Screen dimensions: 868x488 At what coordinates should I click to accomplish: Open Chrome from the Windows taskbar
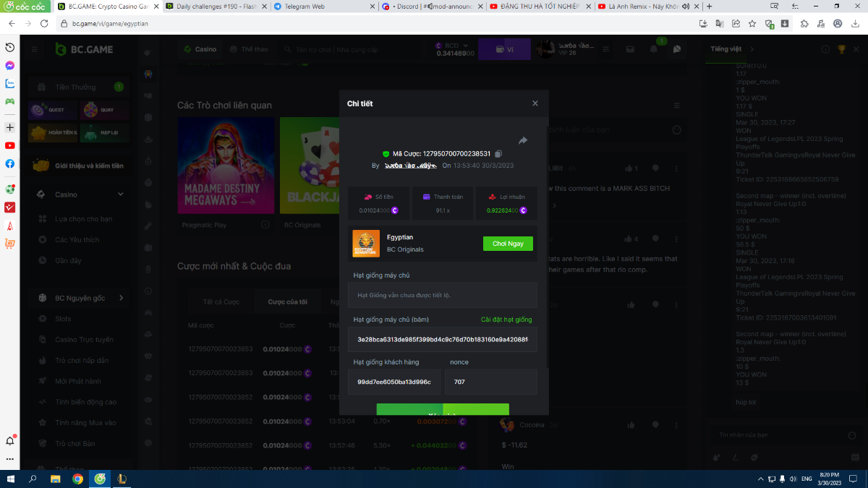[x=77, y=479]
